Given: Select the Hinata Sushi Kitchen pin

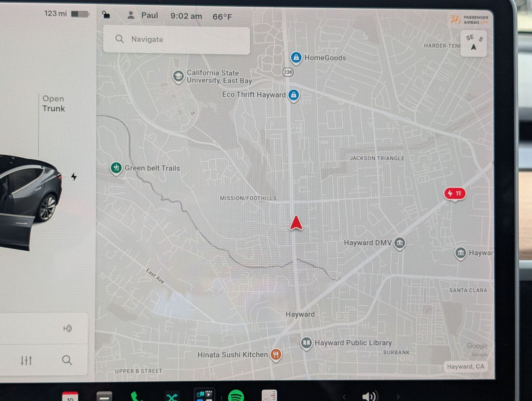Looking at the screenshot, I should tap(275, 355).
